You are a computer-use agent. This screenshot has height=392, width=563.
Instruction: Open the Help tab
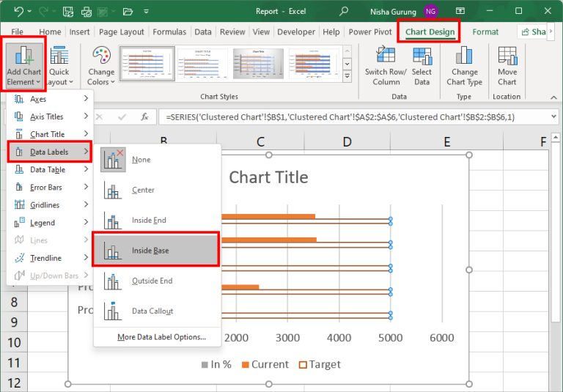331,32
